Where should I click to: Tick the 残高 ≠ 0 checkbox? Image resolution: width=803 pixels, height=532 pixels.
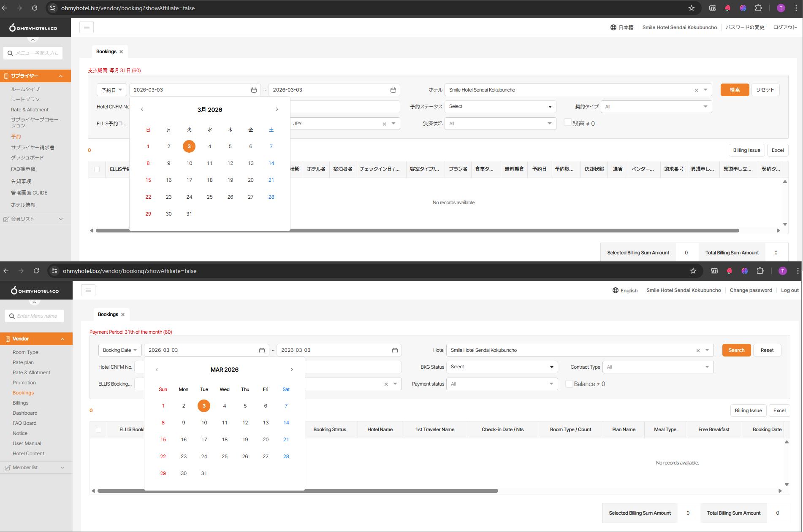pos(567,123)
